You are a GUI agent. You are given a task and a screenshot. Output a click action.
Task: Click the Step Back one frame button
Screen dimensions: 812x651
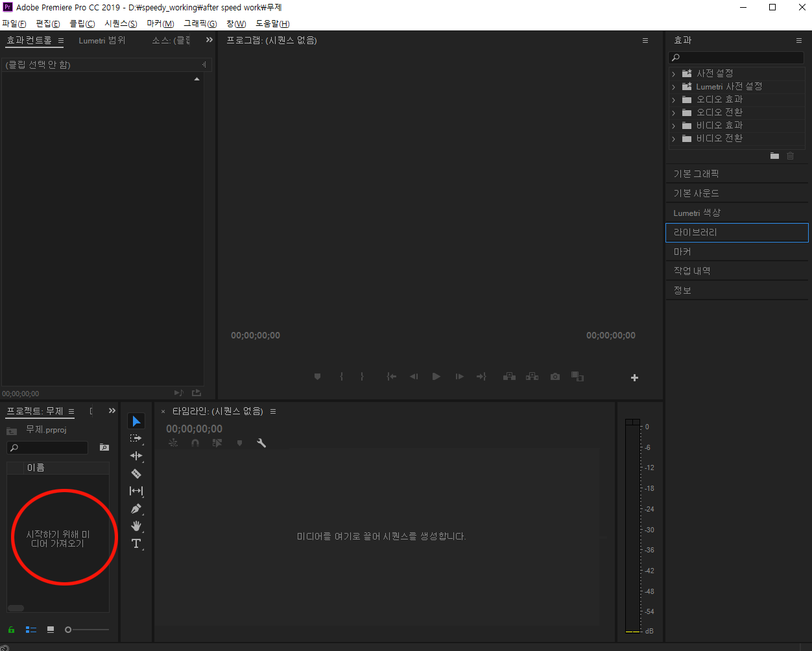click(x=414, y=377)
